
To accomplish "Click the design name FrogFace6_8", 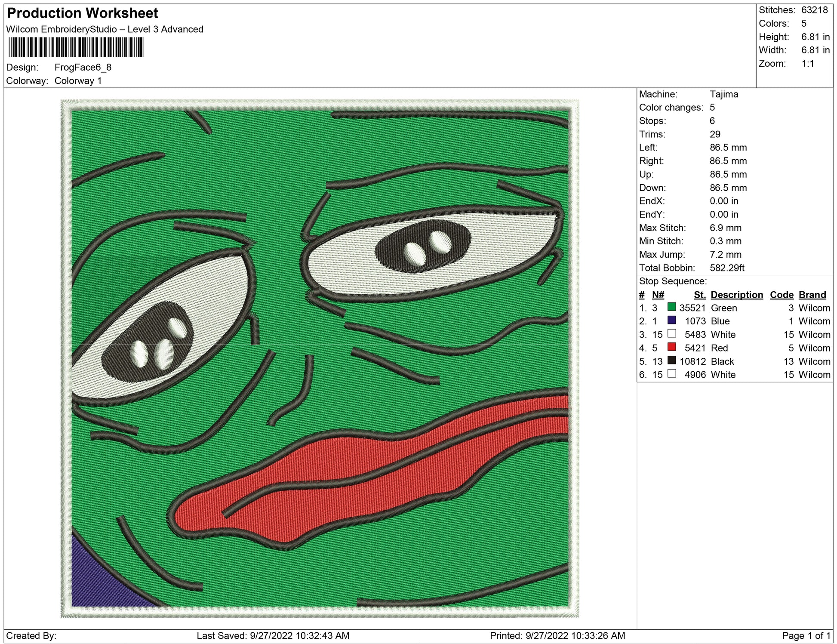I will 83,67.
